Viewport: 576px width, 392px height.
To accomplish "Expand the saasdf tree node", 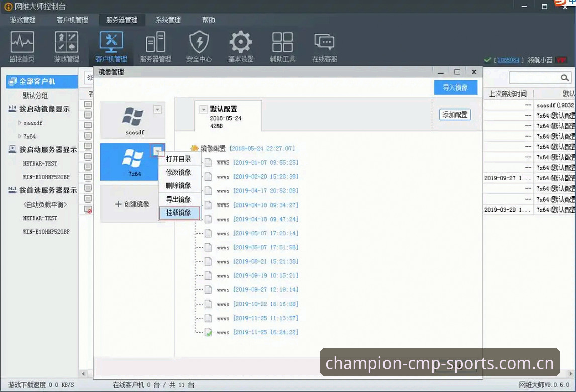I will point(20,123).
